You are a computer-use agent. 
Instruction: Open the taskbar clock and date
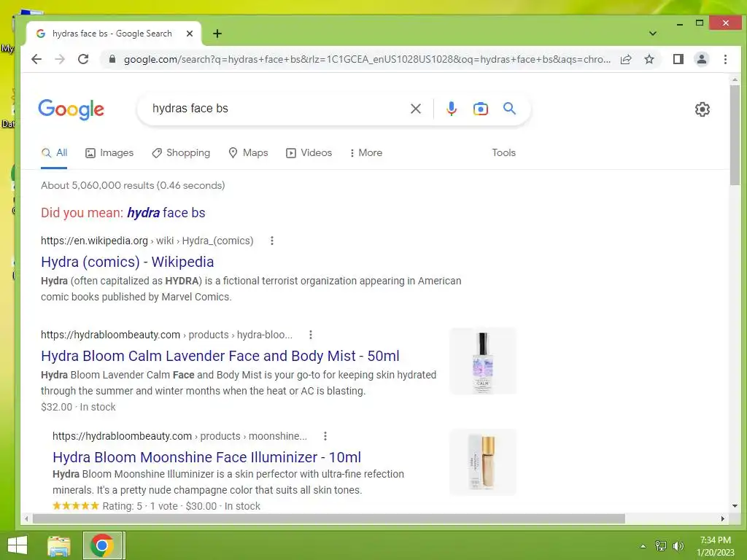tap(715, 546)
